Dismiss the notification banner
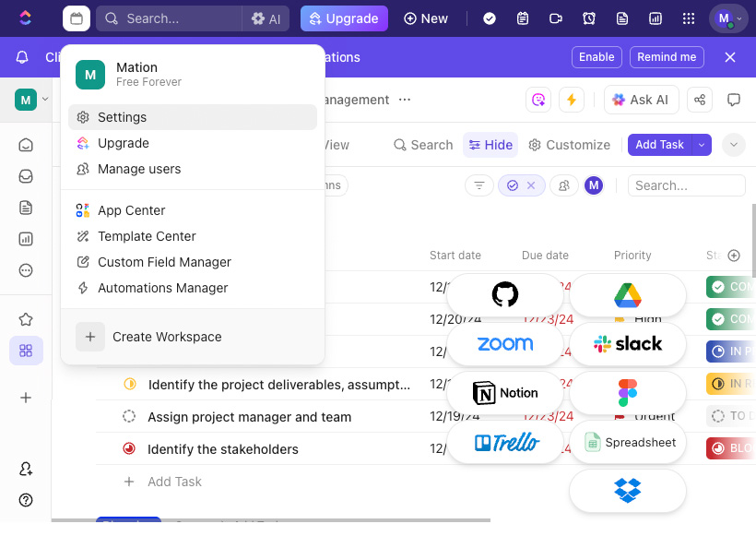 (730, 57)
